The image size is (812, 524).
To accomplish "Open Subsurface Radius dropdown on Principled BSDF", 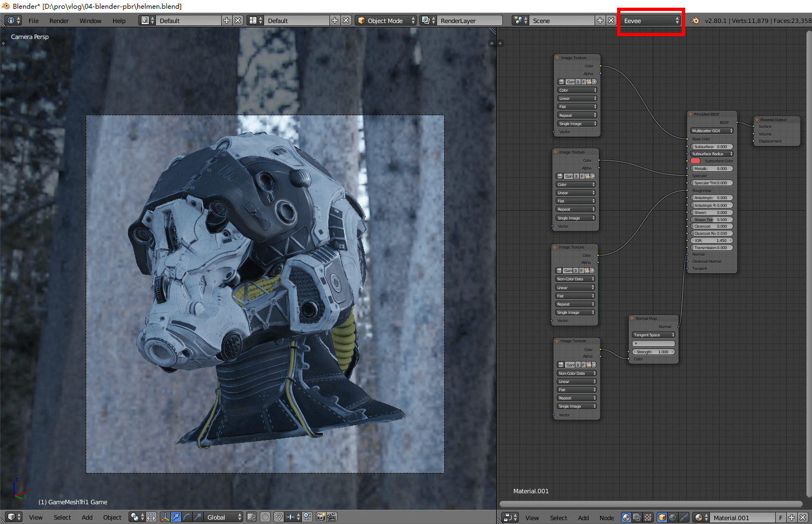I will (x=712, y=154).
